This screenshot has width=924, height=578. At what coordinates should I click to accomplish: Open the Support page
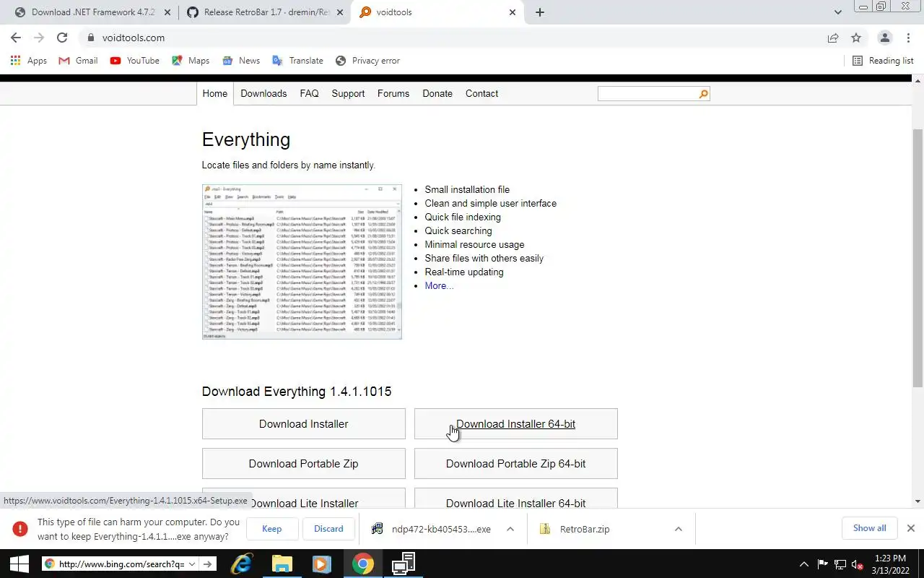tap(348, 93)
